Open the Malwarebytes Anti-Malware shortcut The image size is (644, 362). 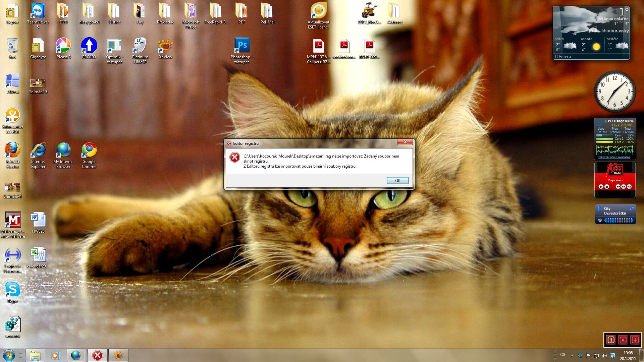click(x=13, y=220)
